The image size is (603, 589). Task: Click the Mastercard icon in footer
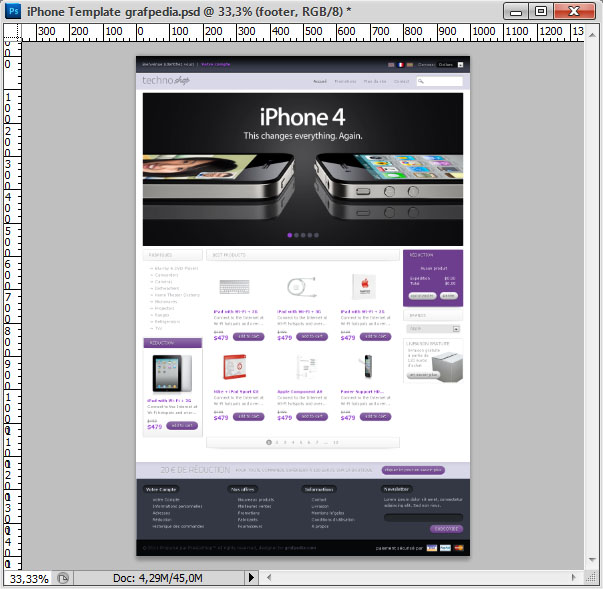(459, 548)
